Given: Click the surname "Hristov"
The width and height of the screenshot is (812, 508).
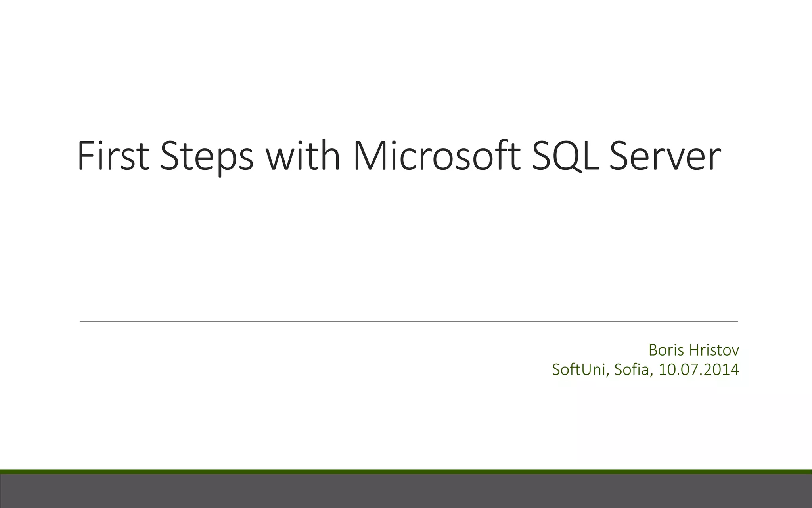Looking at the screenshot, I should (714, 350).
